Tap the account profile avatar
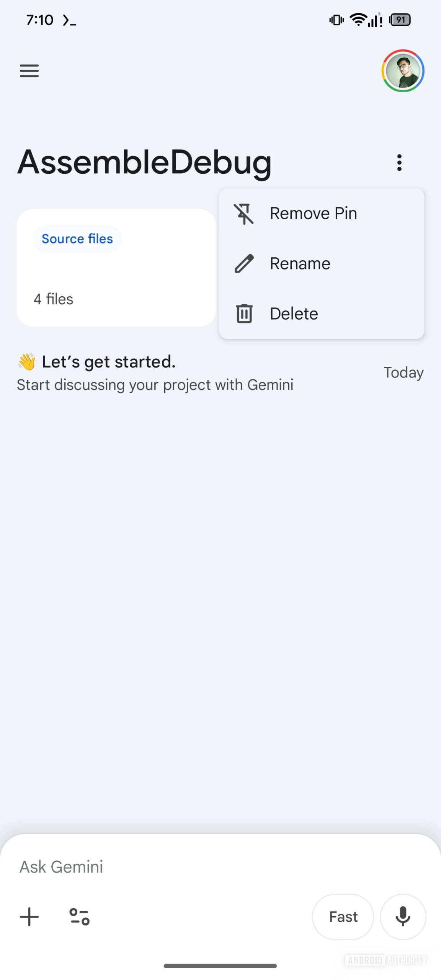Screen dimensions: 441x980 point(403,71)
